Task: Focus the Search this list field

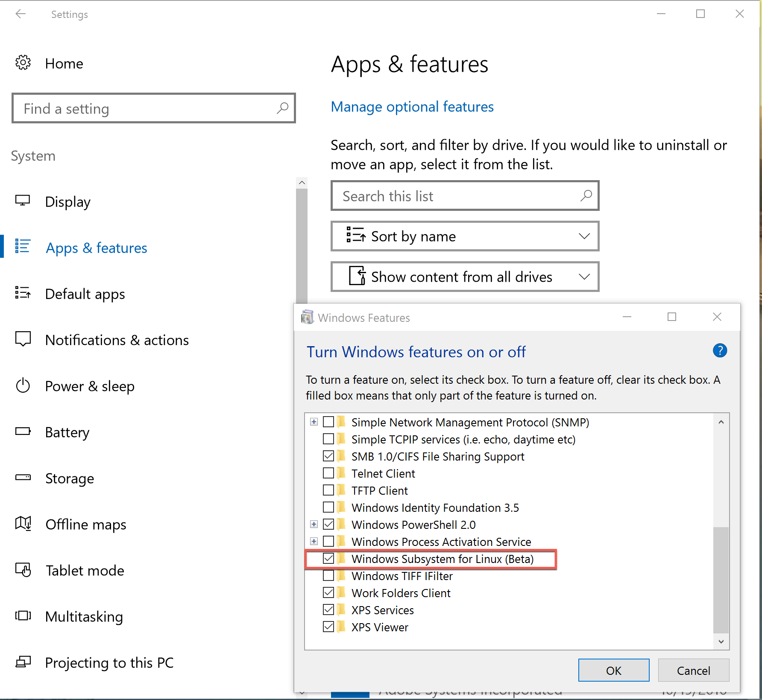Action: click(x=465, y=195)
